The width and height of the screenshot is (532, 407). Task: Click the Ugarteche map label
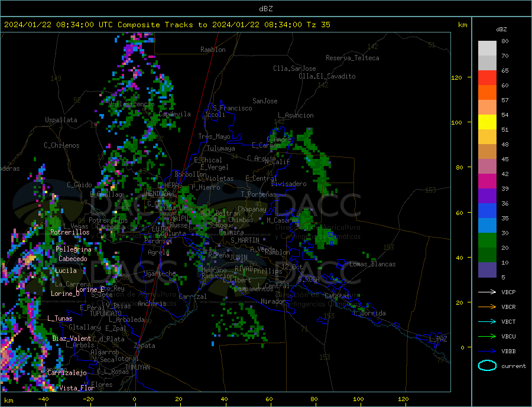tap(160, 273)
